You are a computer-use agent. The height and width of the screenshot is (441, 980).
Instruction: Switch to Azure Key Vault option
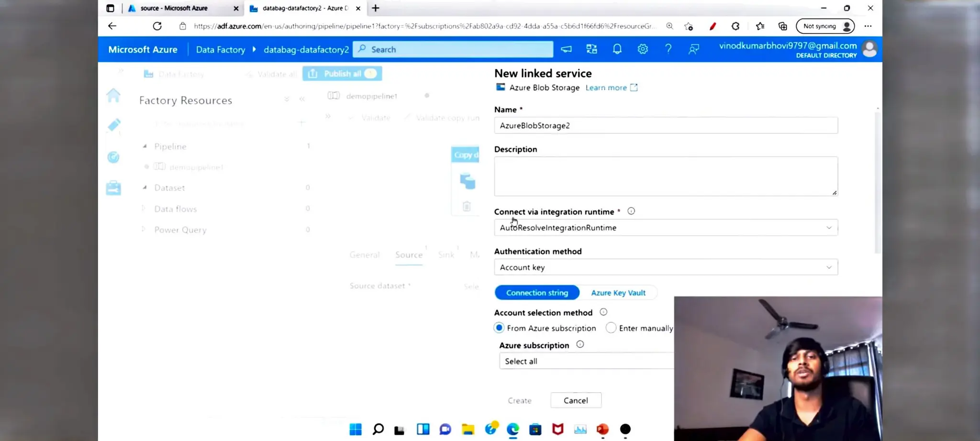pos(618,293)
